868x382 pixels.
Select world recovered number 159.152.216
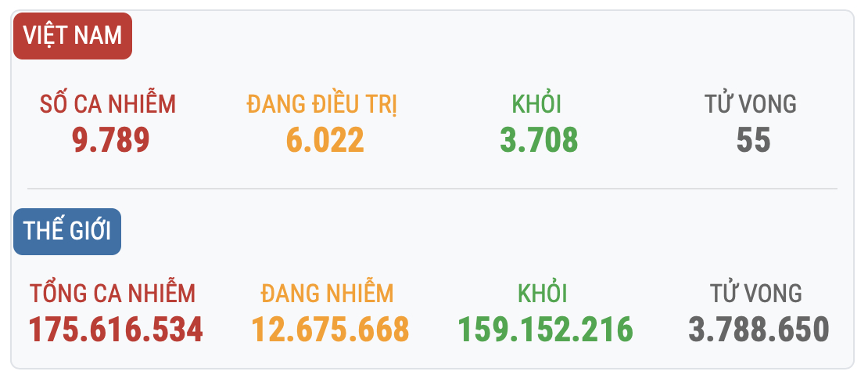[545, 330]
